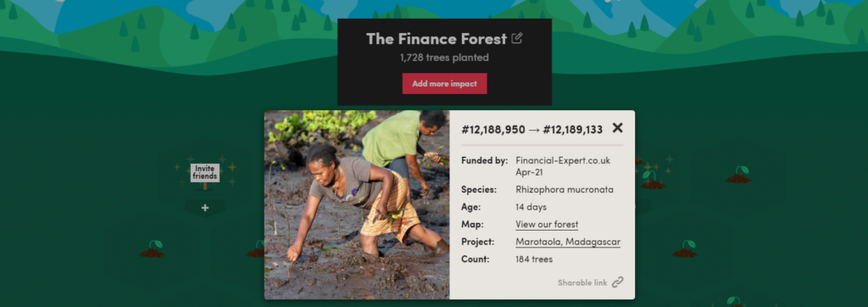Click the 1,728 trees planted text
This screenshot has width=868, height=307.
coord(444,58)
